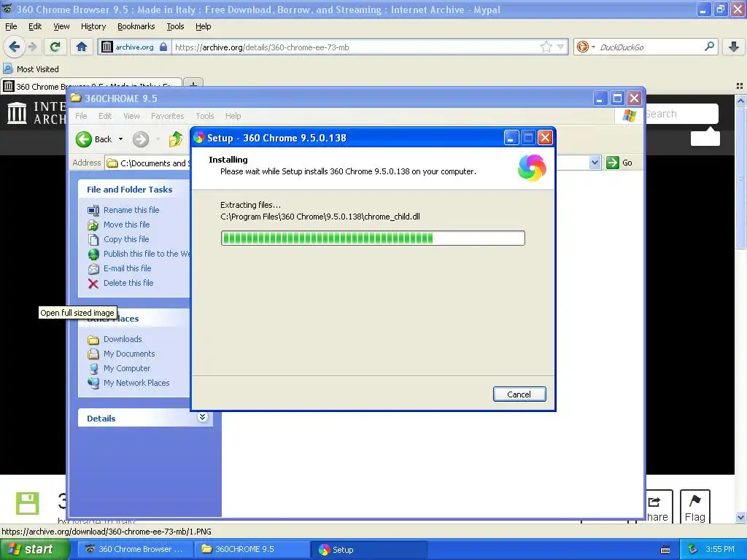The width and height of the screenshot is (747, 560).
Task: Click the Windows Start button
Action: (x=34, y=549)
